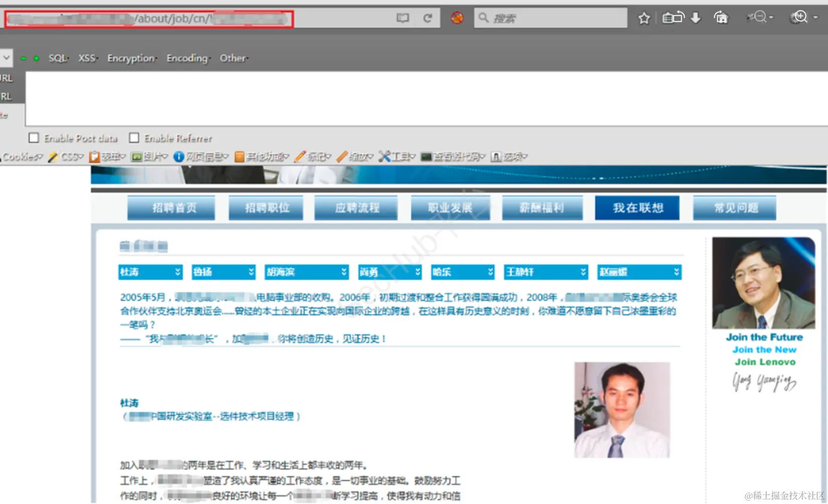The height and width of the screenshot is (504, 828).
Task: Click the zoom-out magnifier icon
Action: (759, 18)
